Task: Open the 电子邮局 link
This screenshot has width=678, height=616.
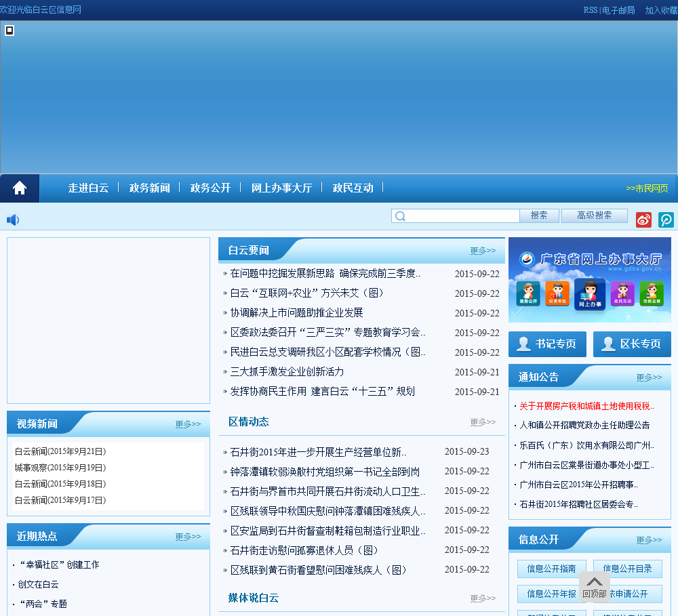Action: pyautogui.click(x=618, y=10)
